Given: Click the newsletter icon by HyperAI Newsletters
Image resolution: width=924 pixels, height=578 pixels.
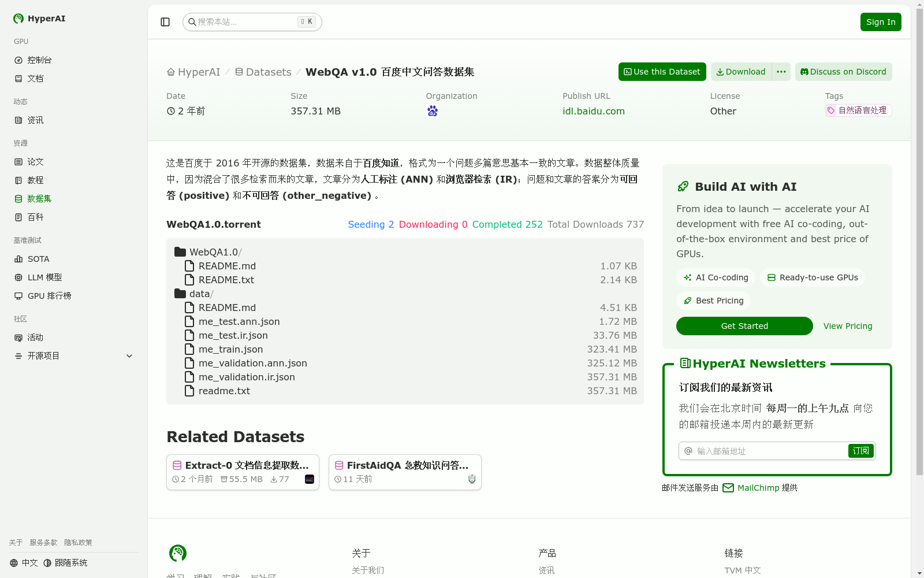Looking at the screenshot, I should [x=685, y=364].
